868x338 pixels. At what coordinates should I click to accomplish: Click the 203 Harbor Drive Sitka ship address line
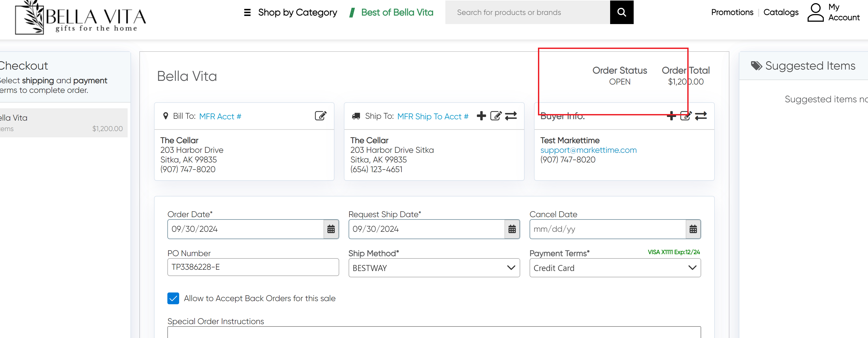392,150
